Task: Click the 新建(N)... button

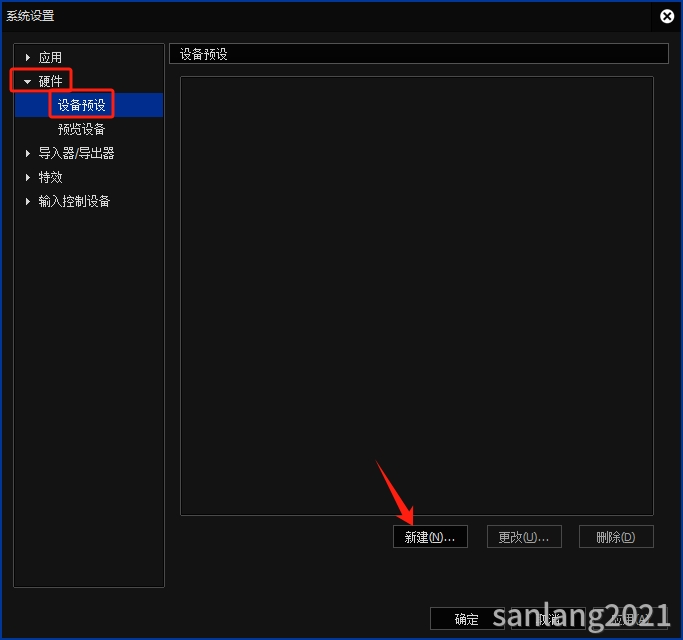Action: [430, 537]
